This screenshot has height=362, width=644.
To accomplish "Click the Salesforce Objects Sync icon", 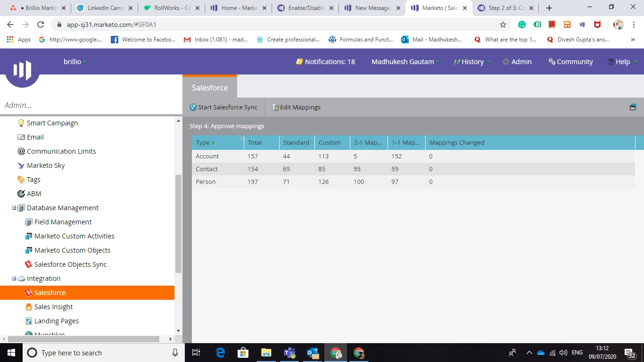I will [29, 264].
